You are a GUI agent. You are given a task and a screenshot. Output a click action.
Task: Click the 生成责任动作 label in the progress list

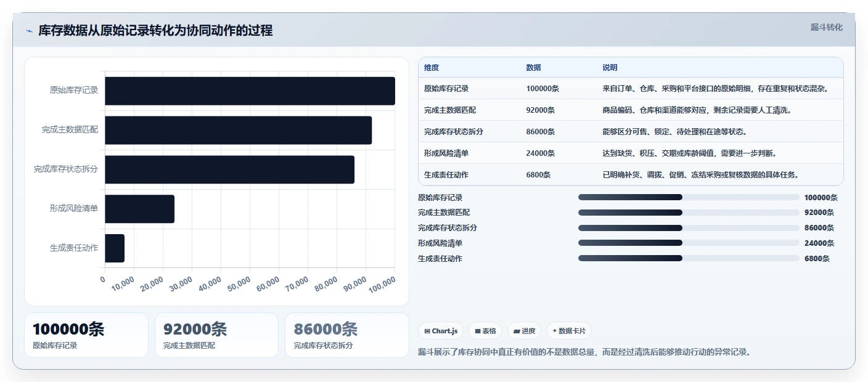(440, 259)
